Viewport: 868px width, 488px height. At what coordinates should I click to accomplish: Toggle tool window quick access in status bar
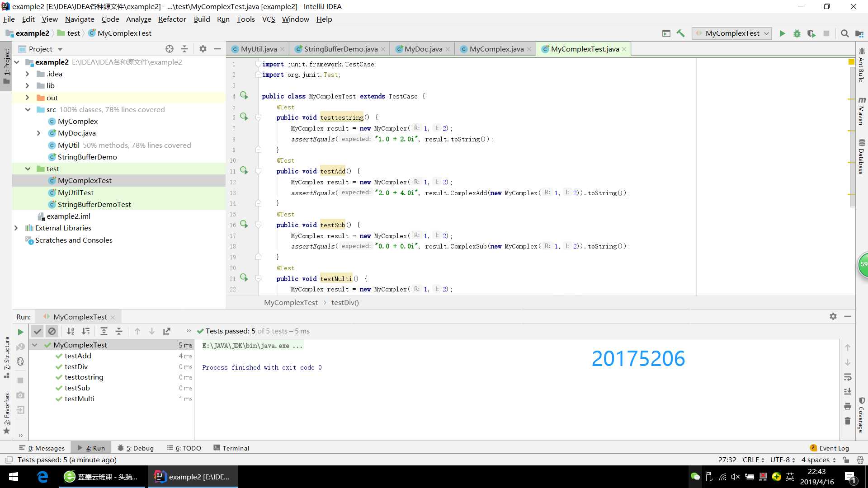pos(9,460)
